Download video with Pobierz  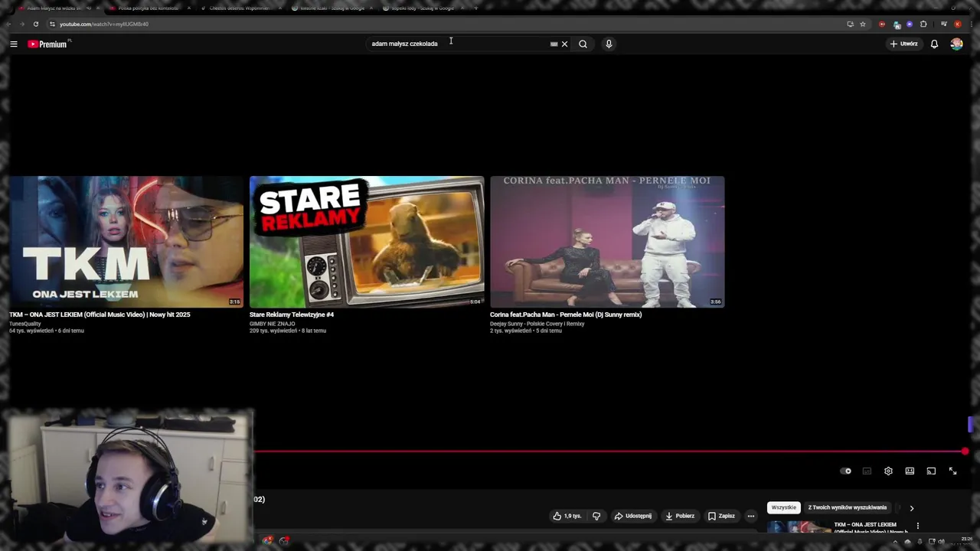[680, 516]
